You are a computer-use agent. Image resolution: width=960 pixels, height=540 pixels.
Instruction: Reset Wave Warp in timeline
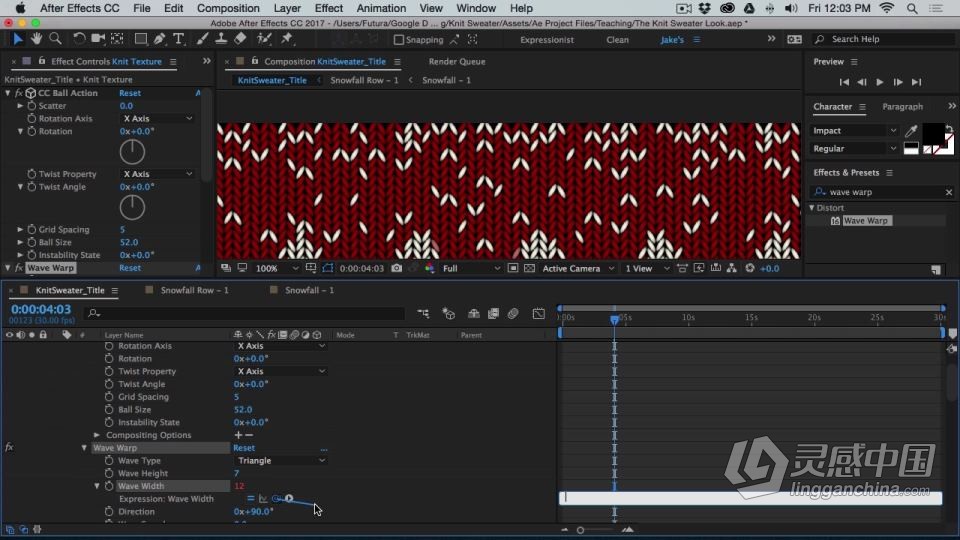[x=244, y=448]
